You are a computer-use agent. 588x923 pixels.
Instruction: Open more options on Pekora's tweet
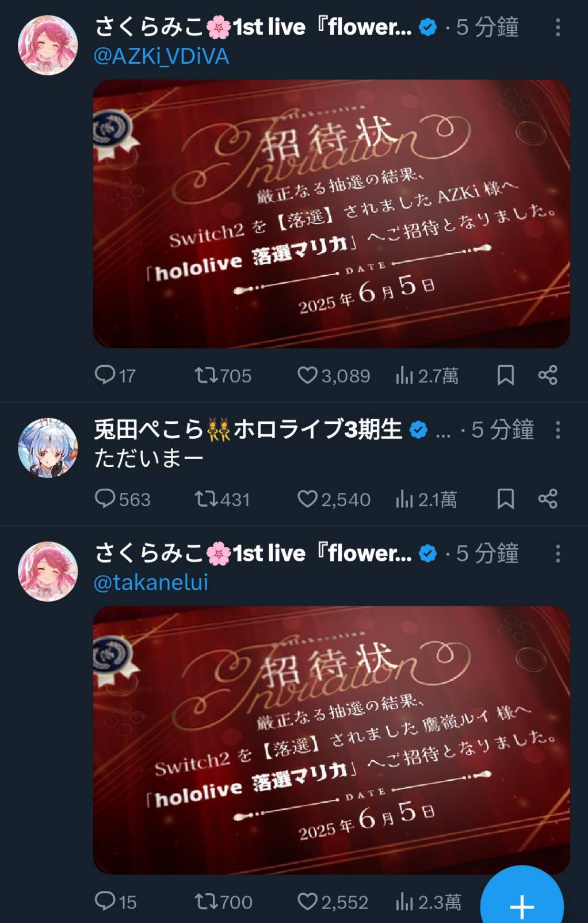[x=558, y=430]
